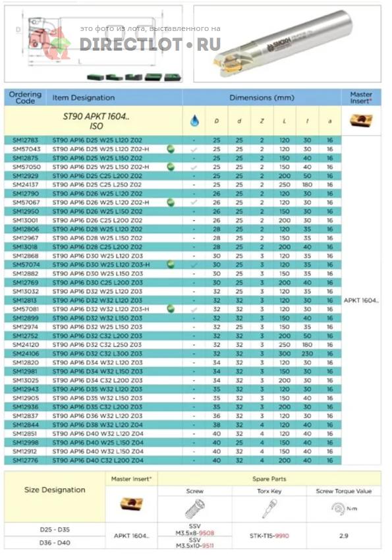Click the screw torque Nm icon
392x560 pixels.
coord(343,508)
